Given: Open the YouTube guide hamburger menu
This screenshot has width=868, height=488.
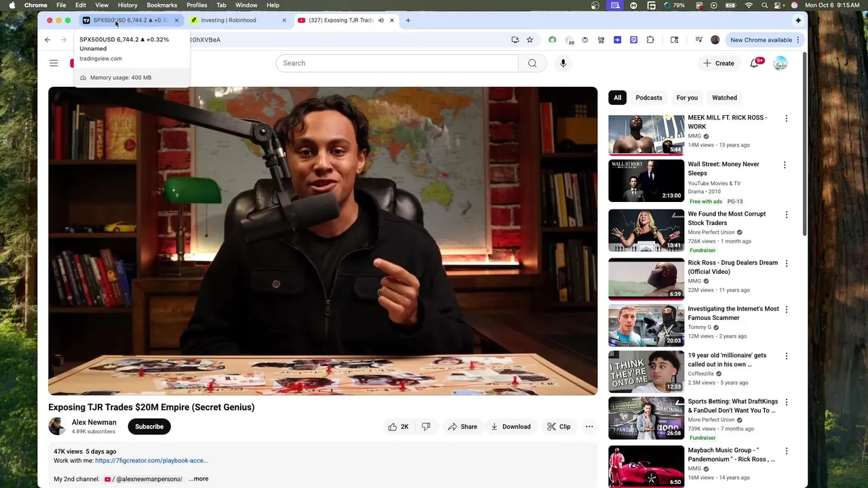Looking at the screenshot, I should 54,63.
